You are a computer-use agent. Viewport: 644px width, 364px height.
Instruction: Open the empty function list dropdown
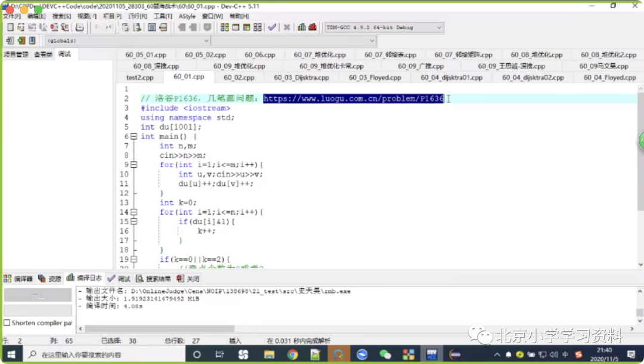tap(294, 40)
